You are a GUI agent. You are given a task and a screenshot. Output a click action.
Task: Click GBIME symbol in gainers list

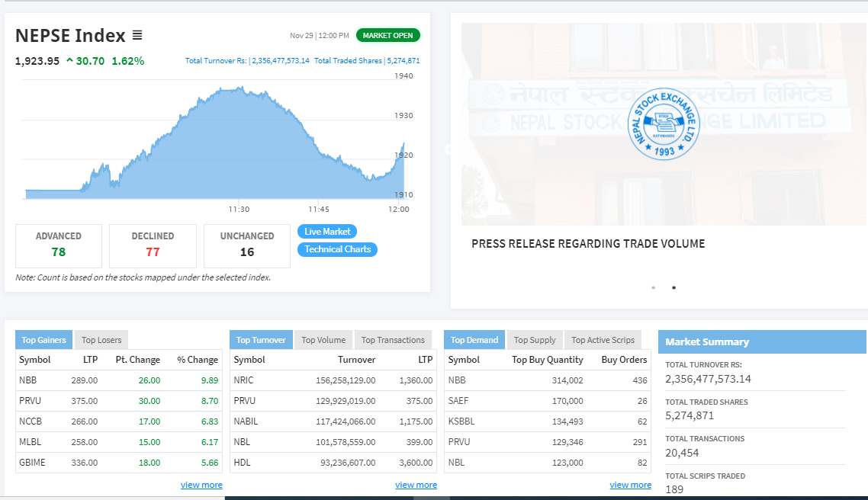(x=32, y=463)
